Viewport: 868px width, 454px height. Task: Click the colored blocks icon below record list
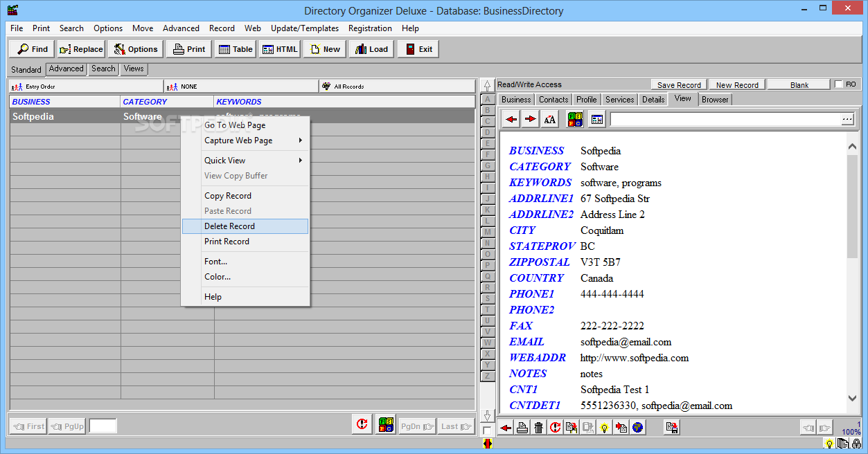pyautogui.click(x=387, y=425)
